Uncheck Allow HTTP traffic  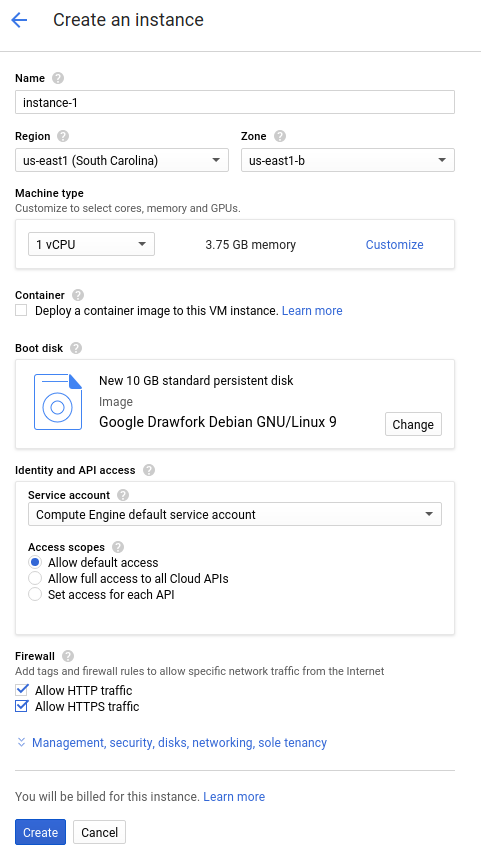[21, 690]
